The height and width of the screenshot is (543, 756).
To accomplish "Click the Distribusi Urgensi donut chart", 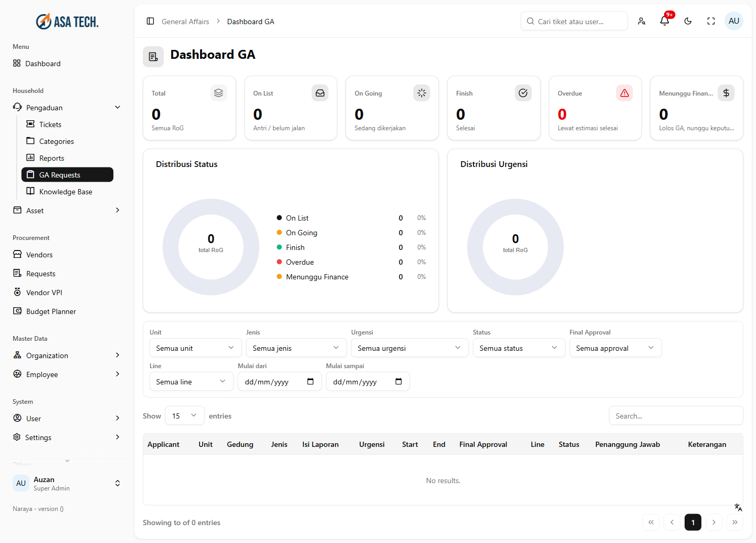I will (x=516, y=247).
